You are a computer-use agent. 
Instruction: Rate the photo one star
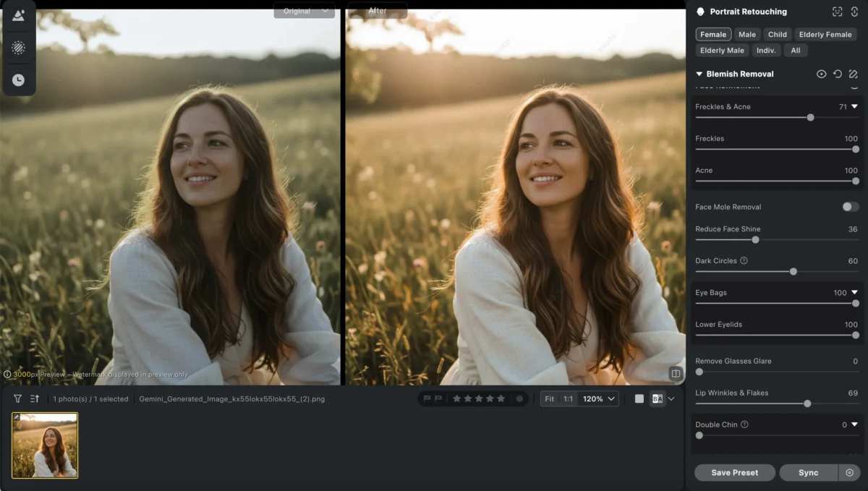click(x=456, y=398)
